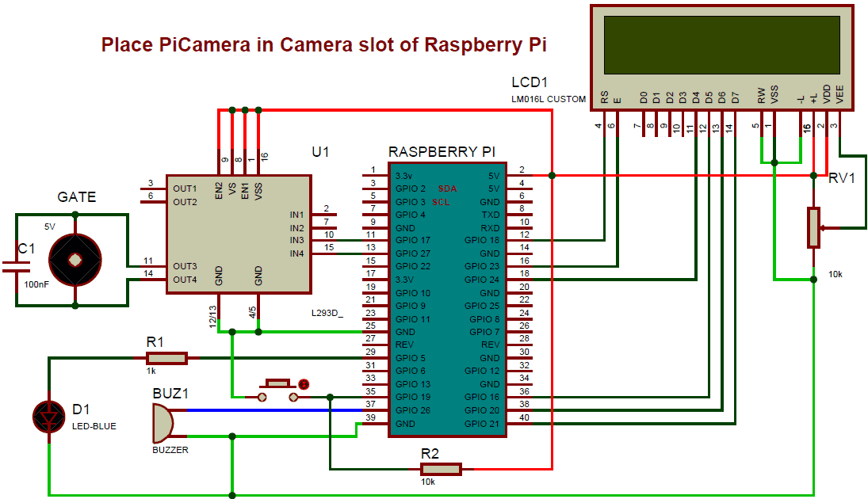
Task: Click the red indicator dot beside the push button
Action: coord(304,384)
